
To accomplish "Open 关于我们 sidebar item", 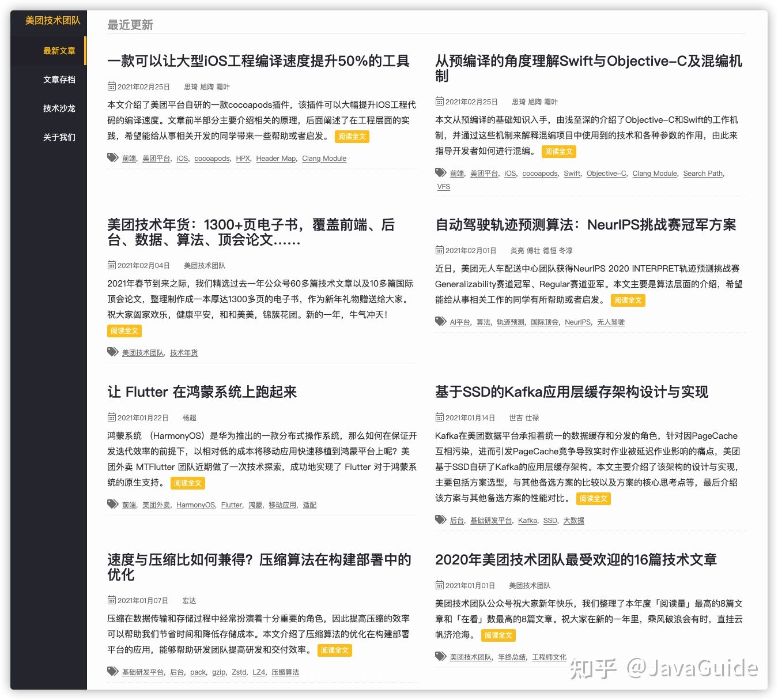I will [48, 137].
